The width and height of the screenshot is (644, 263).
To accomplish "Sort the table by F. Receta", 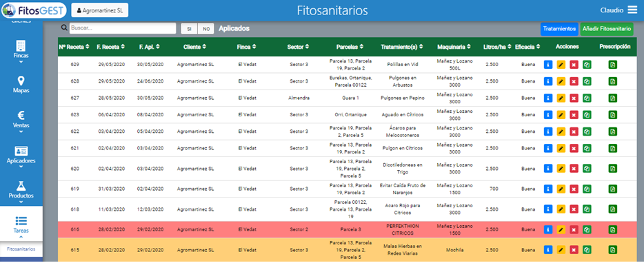I will click(x=111, y=47).
